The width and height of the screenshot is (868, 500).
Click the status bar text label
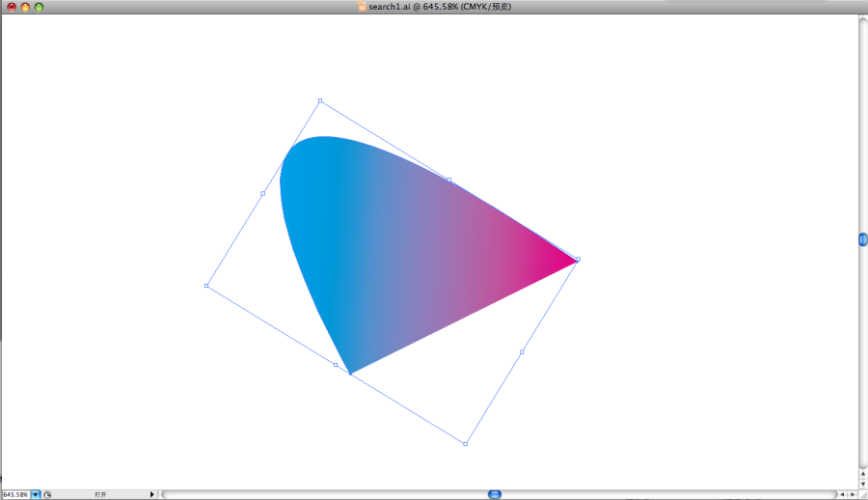click(100, 494)
